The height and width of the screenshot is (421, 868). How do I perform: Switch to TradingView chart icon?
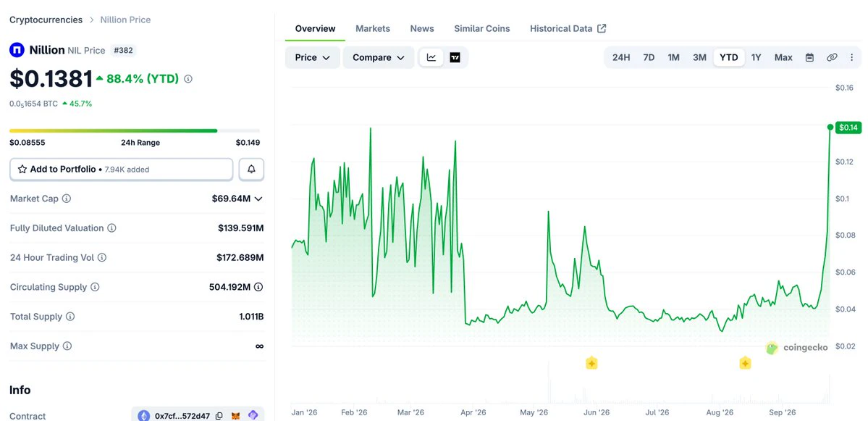coord(455,58)
